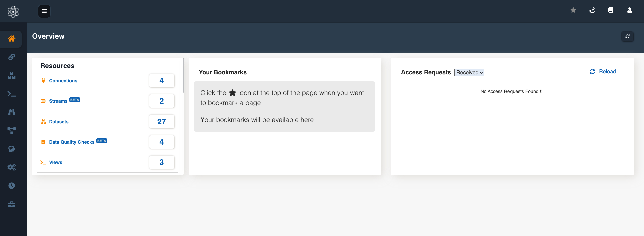Click the book documentation icon
The image size is (644, 236).
pos(611,10)
